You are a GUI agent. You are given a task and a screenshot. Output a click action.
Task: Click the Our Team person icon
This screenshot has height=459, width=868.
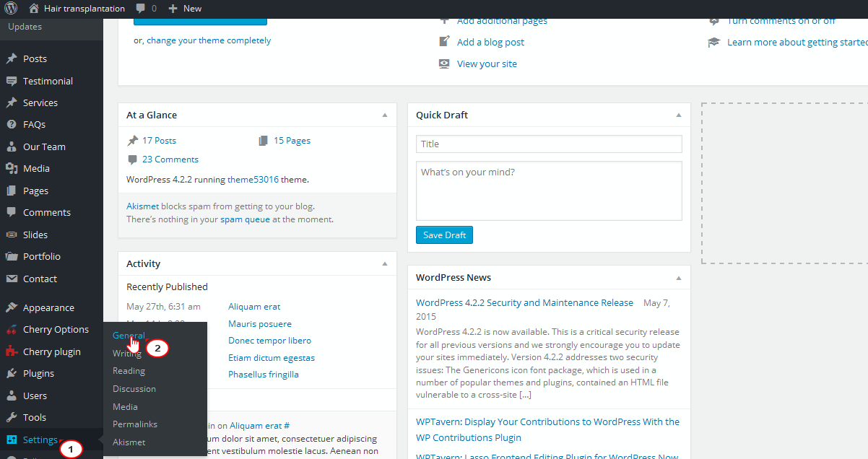(x=11, y=147)
